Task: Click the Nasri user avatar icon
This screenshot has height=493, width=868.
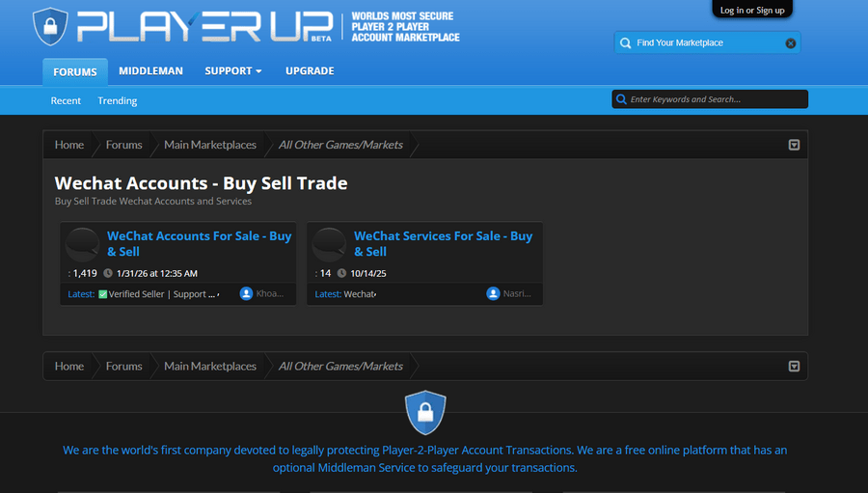Action: 494,293
